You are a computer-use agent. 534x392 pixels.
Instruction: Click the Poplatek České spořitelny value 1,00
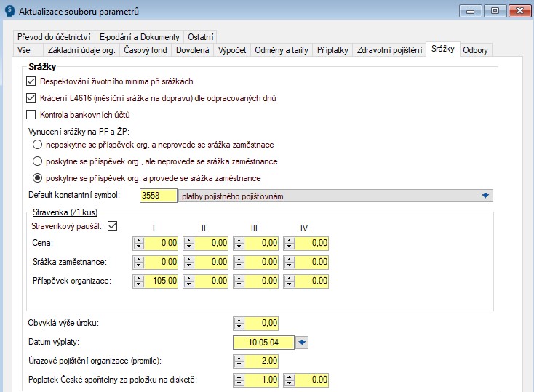(261, 380)
